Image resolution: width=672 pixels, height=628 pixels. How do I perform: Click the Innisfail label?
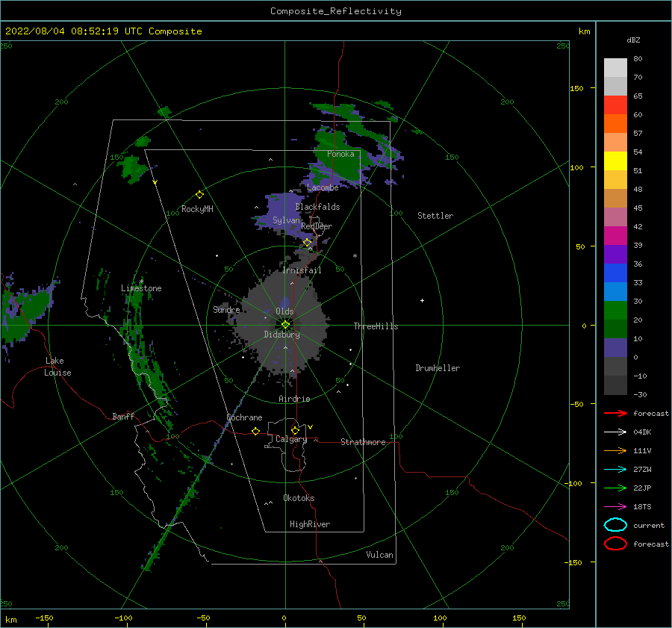point(302,270)
